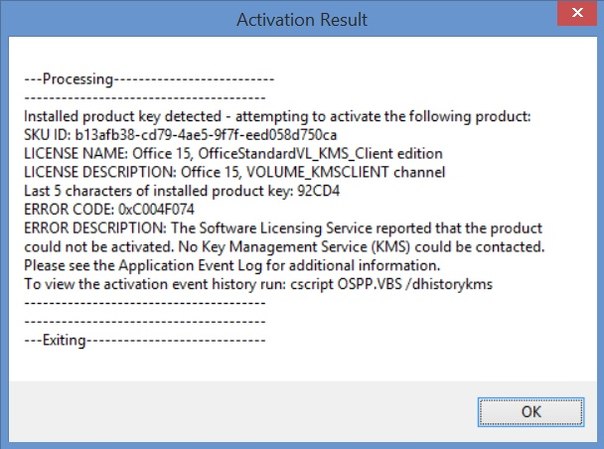
Task: Select the GUID b13afb38-cd79-4ae5-9f7f-eed058d750ca
Action: point(206,135)
